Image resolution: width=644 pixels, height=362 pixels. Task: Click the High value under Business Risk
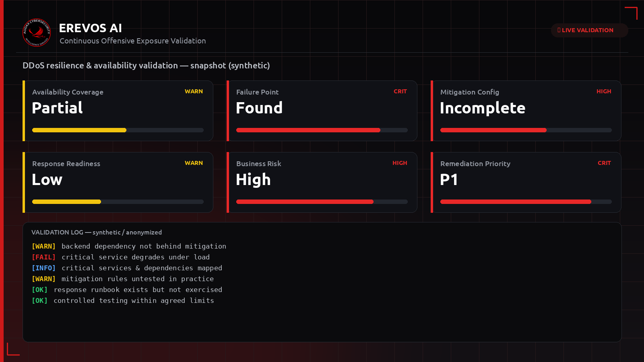pos(253,180)
